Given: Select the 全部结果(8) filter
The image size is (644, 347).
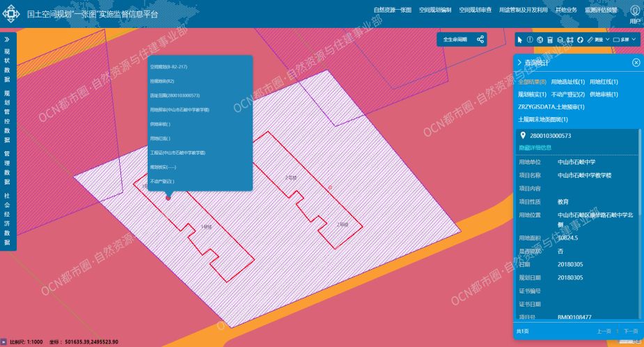Looking at the screenshot, I should tap(533, 82).
